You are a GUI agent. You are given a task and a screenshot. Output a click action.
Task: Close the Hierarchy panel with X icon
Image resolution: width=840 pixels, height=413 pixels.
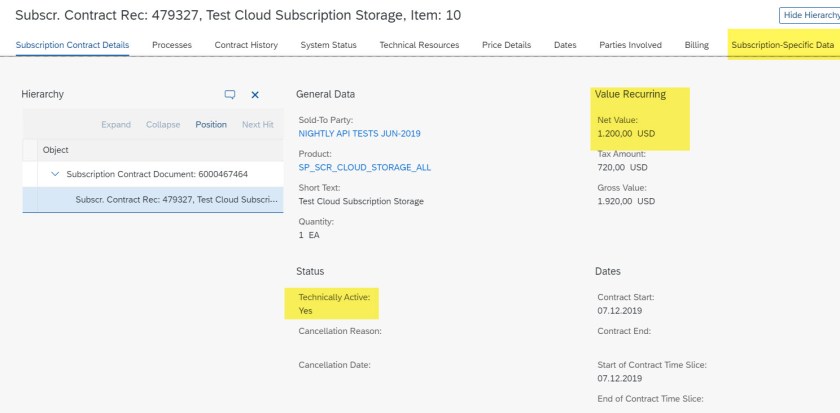(255, 94)
